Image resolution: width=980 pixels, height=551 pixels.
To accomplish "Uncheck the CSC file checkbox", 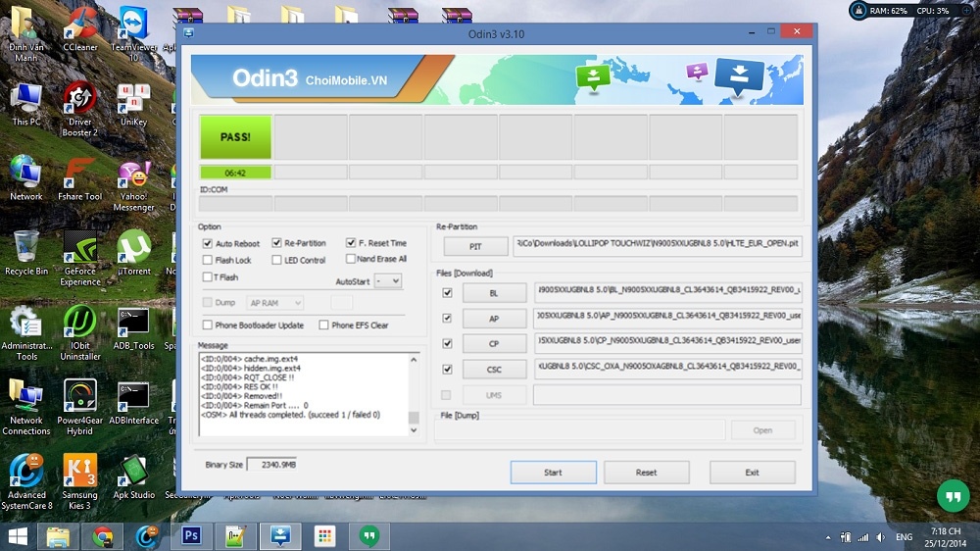I will (447, 369).
